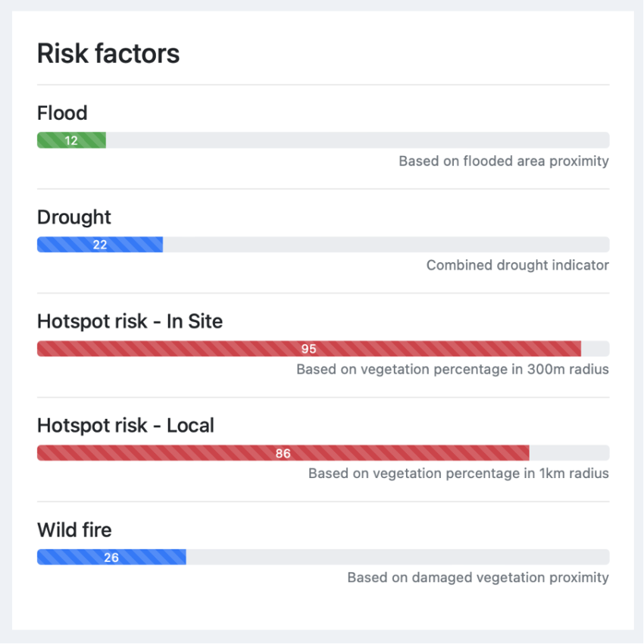Image resolution: width=644 pixels, height=644 pixels.
Task: Select the Flood section label
Action: (62, 113)
